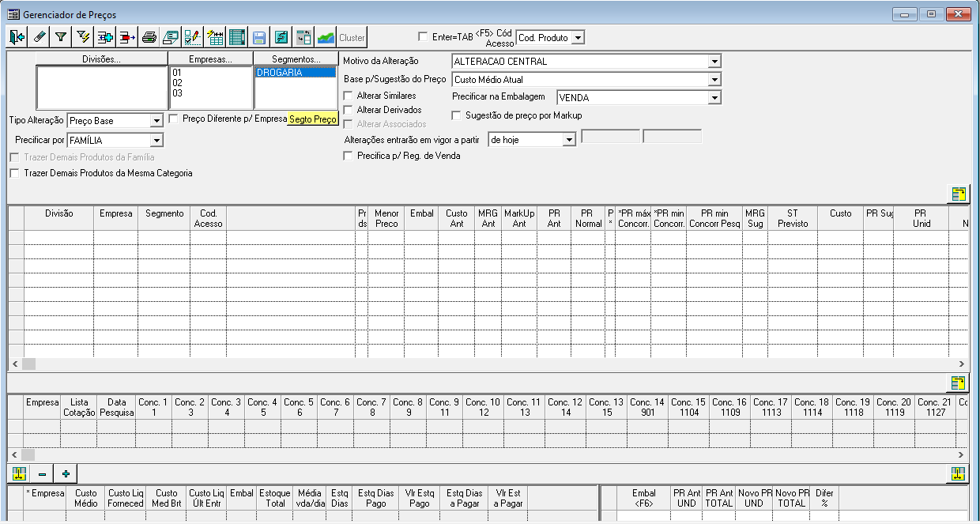Click the green funnel filter icon
Image resolution: width=980 pixels, height=524 pixels.
61,37
